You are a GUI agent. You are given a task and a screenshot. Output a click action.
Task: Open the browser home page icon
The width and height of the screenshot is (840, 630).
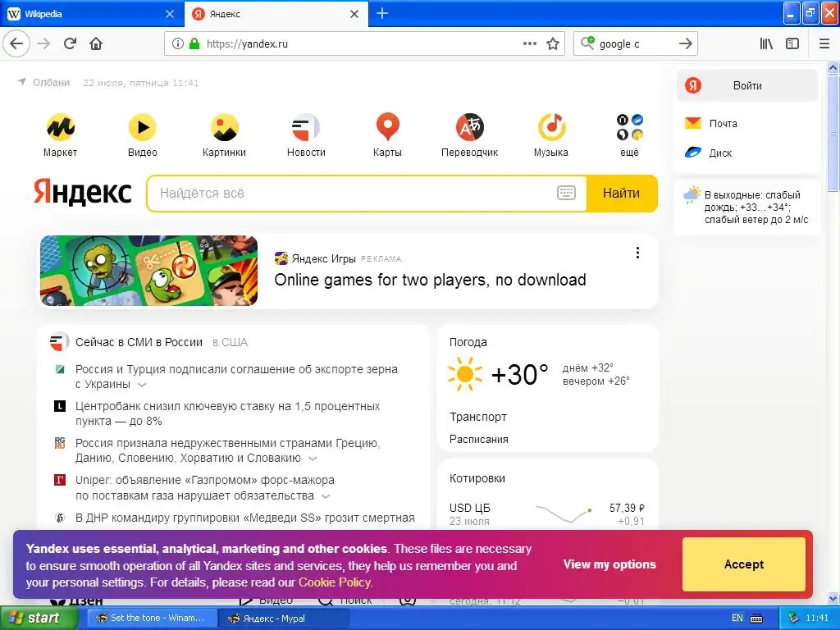(96, 44)
